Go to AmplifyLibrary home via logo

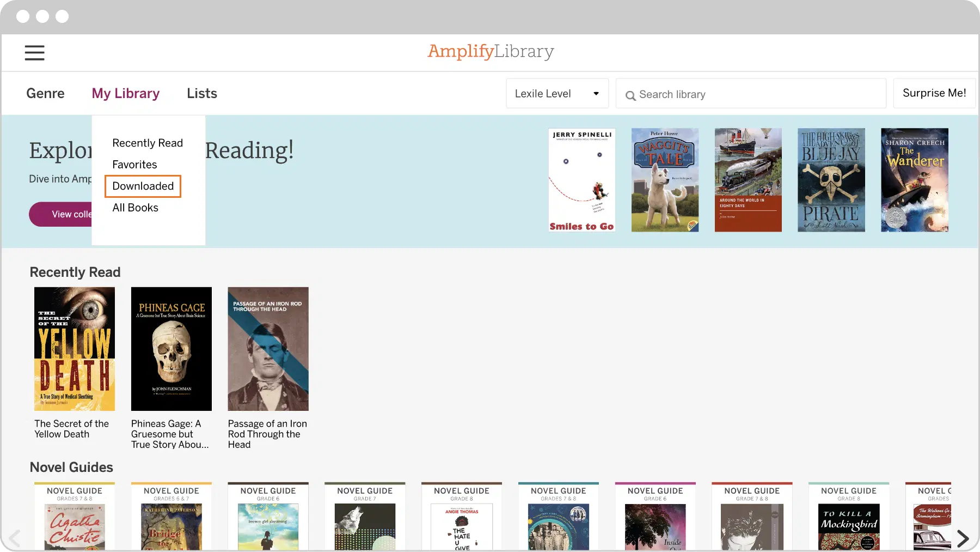491,51
